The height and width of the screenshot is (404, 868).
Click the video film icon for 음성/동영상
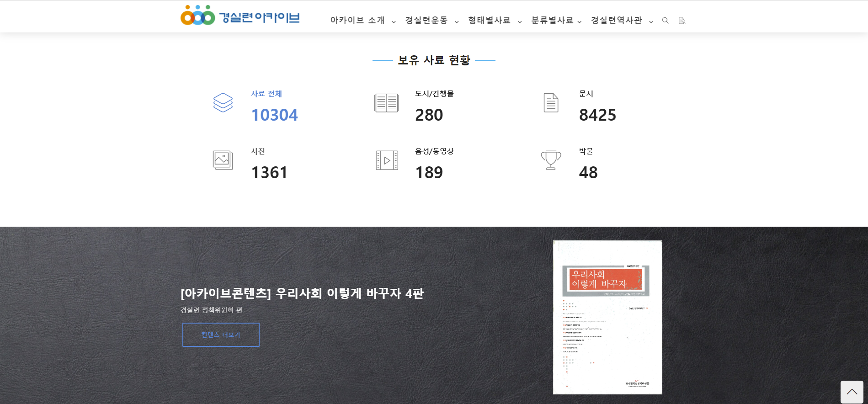tap(387, 160)
